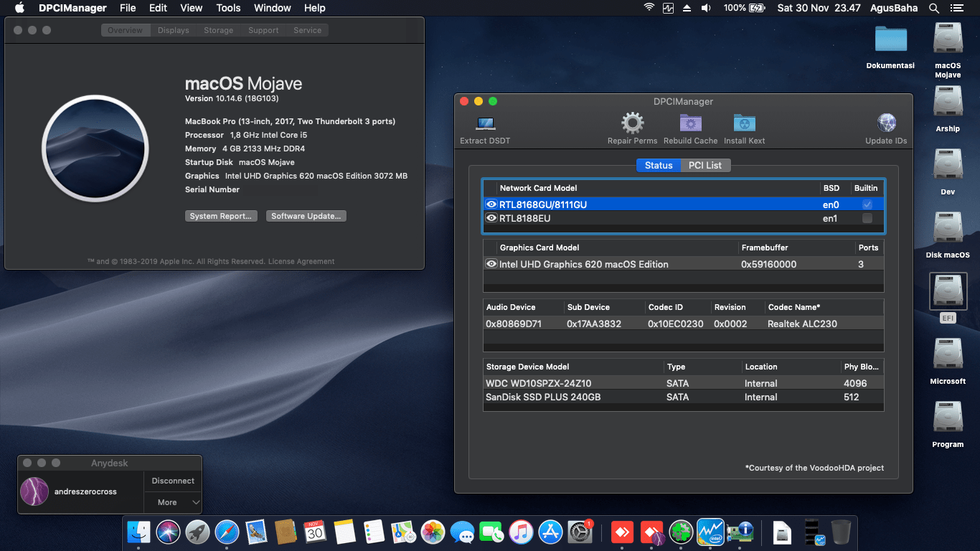Open Intel Power Gadget from the Dock
980x551 pixels.
coord(710,532)
